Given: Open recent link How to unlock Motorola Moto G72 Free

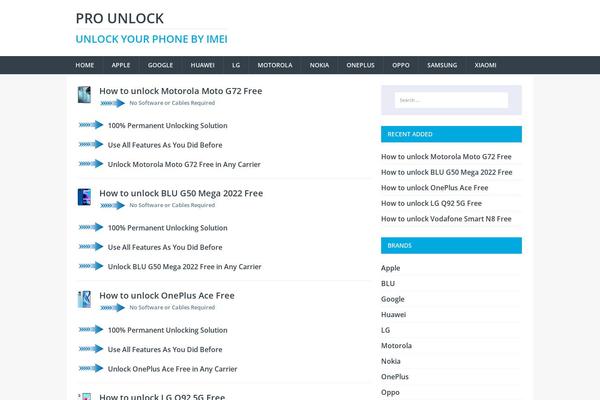Looking at the screenshot, I should coord(446,157).
